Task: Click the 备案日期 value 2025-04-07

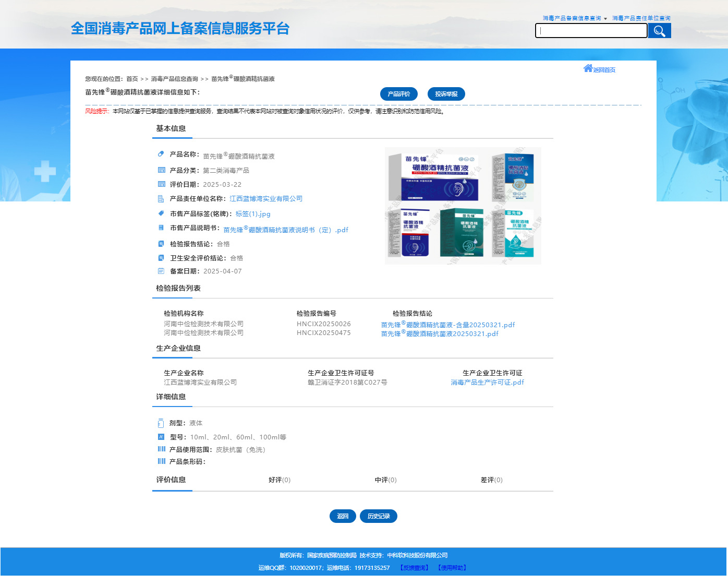Action: tap(223, 271)
